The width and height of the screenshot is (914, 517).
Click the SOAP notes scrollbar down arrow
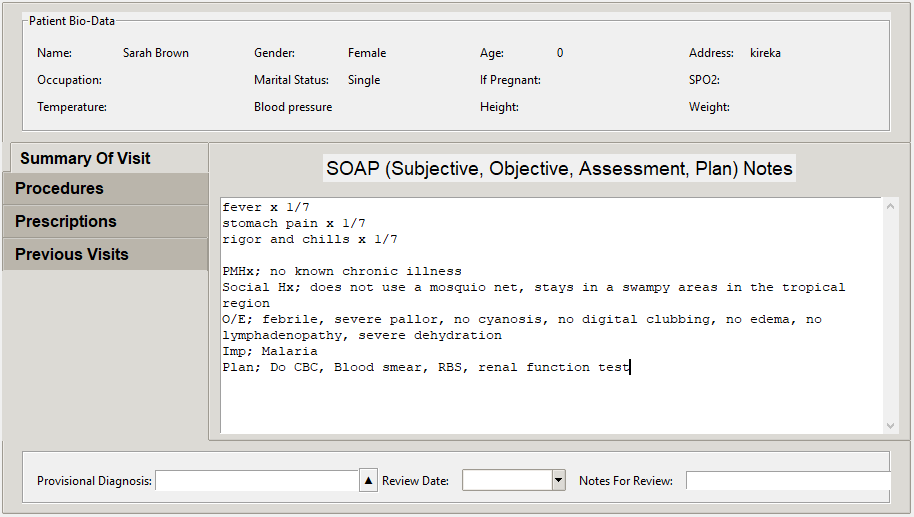click(890, 426)
